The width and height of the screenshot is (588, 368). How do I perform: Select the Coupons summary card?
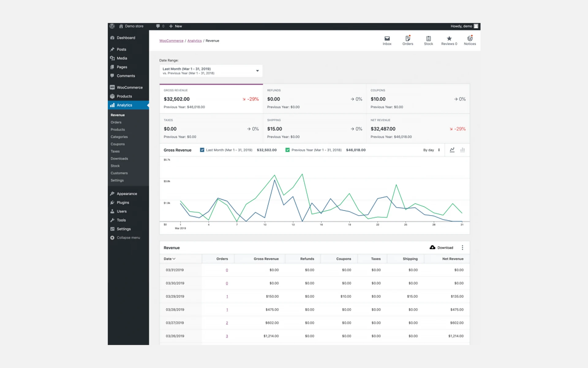(x=418, y=99)
